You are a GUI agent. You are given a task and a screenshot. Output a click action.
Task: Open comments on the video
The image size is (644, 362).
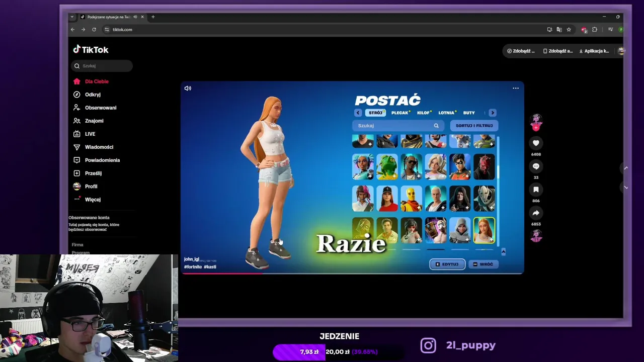click(536, 166)
